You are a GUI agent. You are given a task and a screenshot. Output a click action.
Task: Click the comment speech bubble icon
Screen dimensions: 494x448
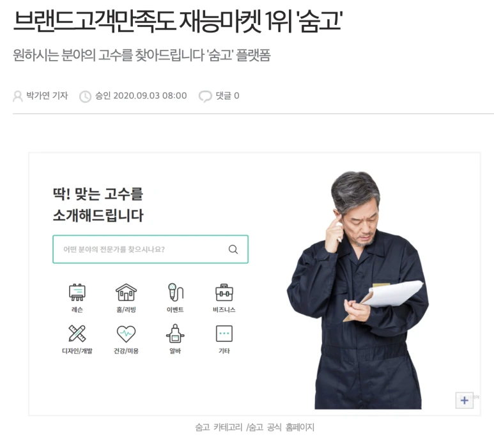tap(205, 96)
